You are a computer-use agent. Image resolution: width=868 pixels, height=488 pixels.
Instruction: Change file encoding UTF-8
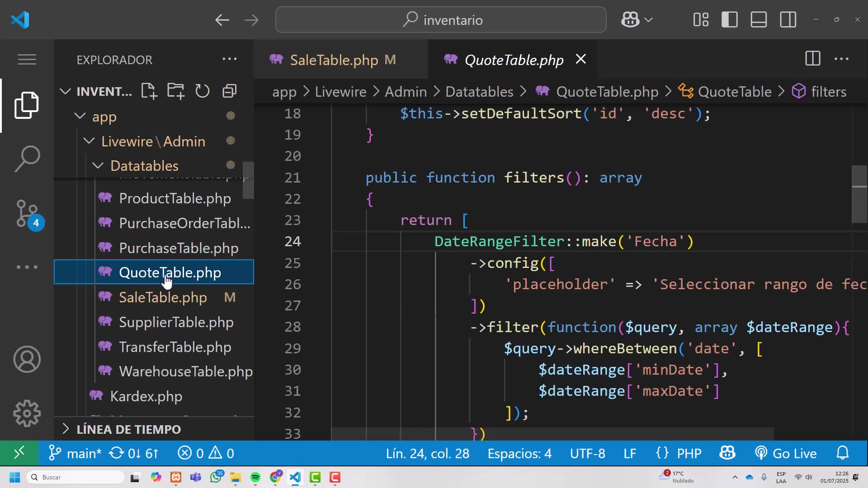pyautogui.click(x=587, y=453)
